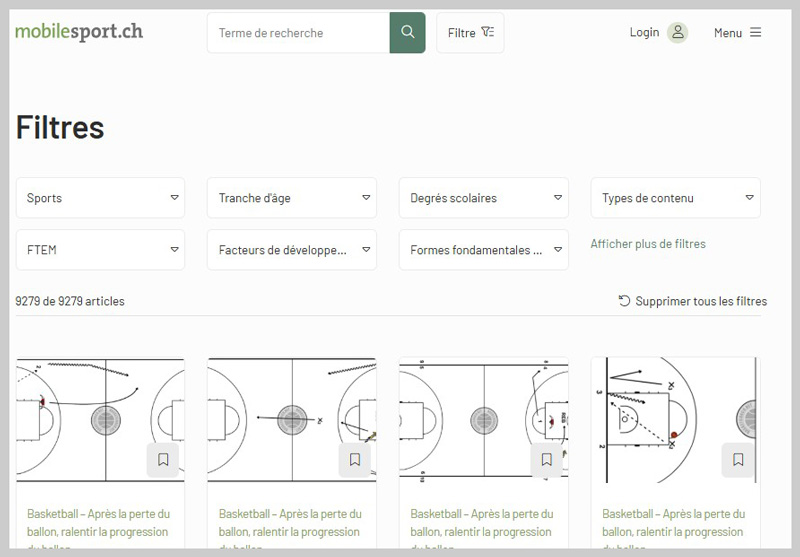Expand the Formes fondamentales dropdown

pos(484,250)
